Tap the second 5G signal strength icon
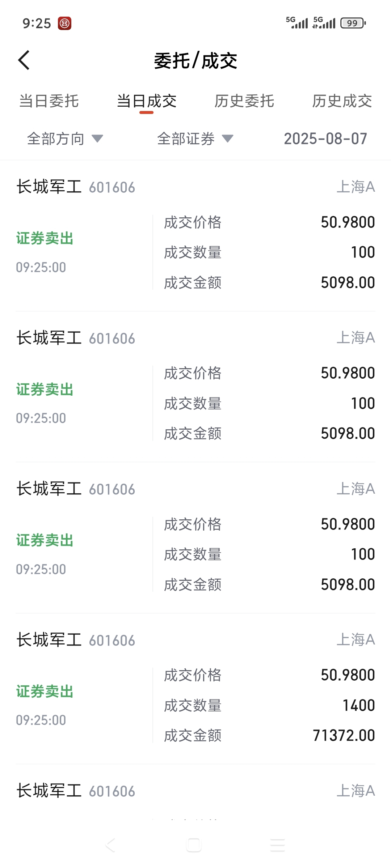 pos(324,22)
